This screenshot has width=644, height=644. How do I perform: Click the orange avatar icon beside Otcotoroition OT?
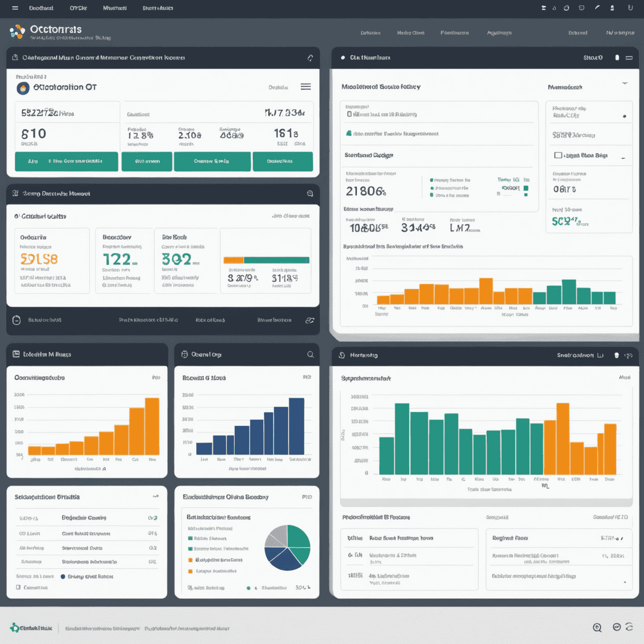pyautogui.click(x=23, y=88)
